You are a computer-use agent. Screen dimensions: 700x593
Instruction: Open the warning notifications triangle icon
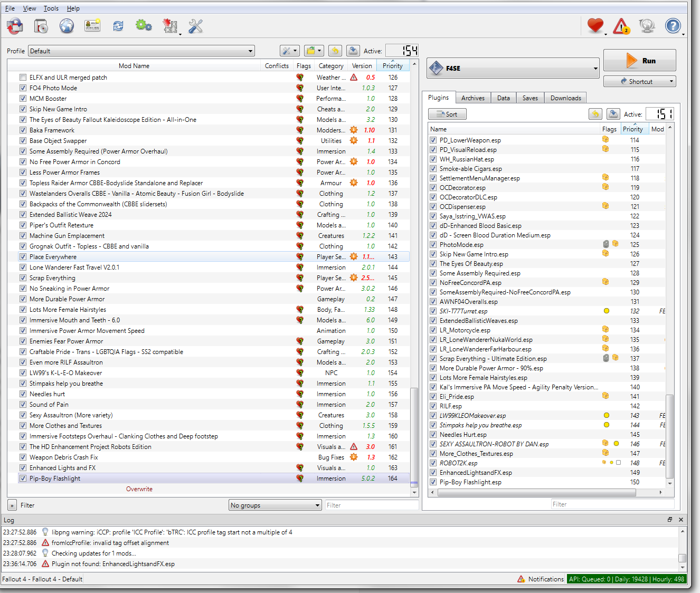(621, 26)
